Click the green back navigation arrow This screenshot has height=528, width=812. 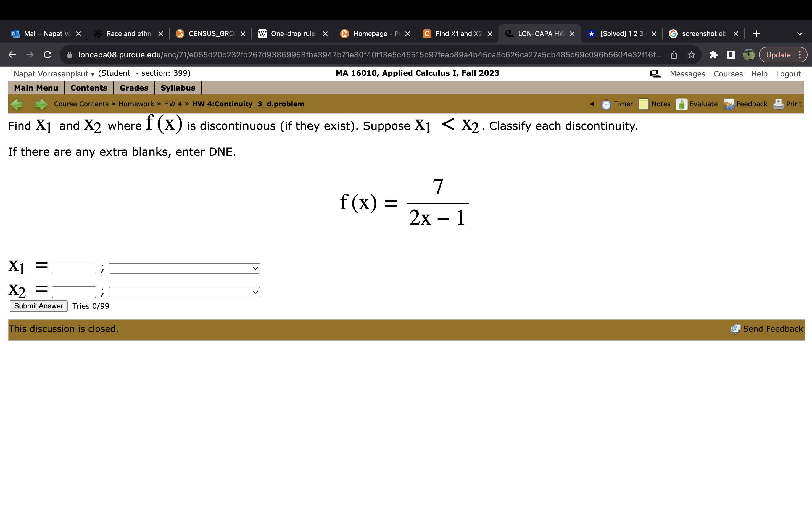[17, 104]
